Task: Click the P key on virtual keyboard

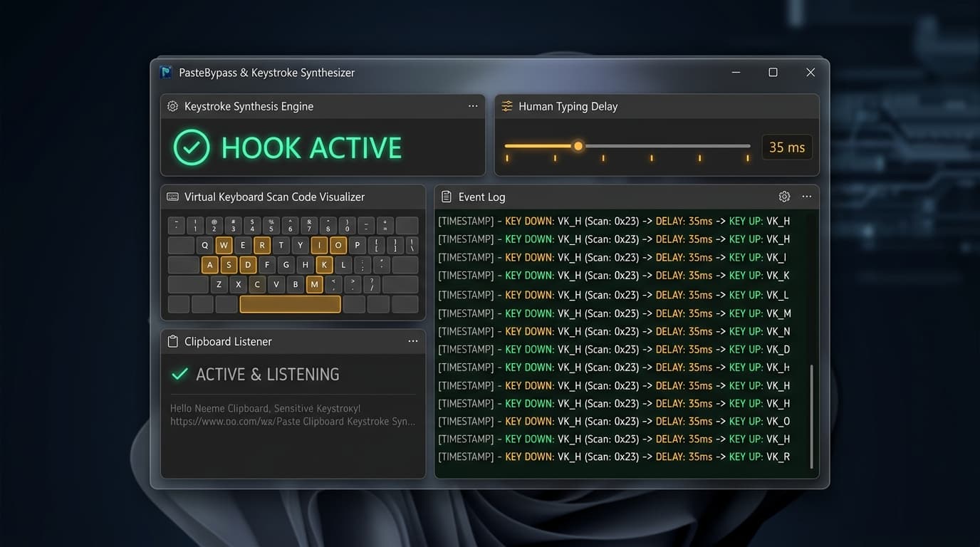Action: [x=358, y=246]
